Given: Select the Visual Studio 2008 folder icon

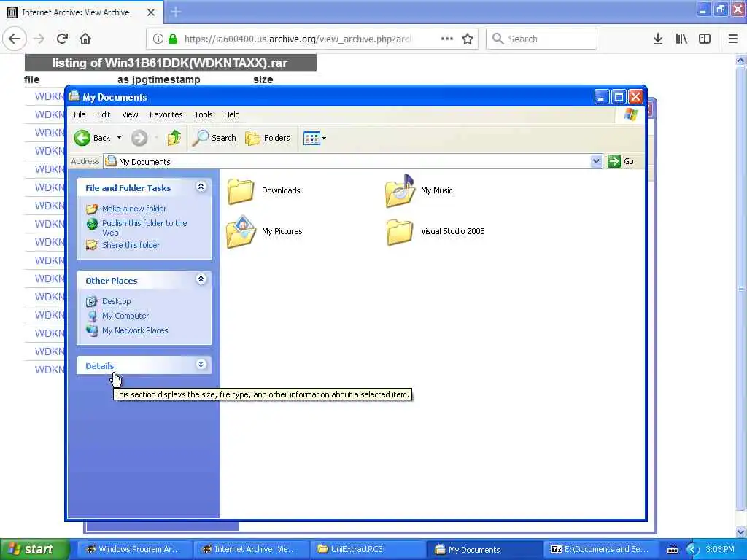Looking at the screenshot, I should 400,232.
